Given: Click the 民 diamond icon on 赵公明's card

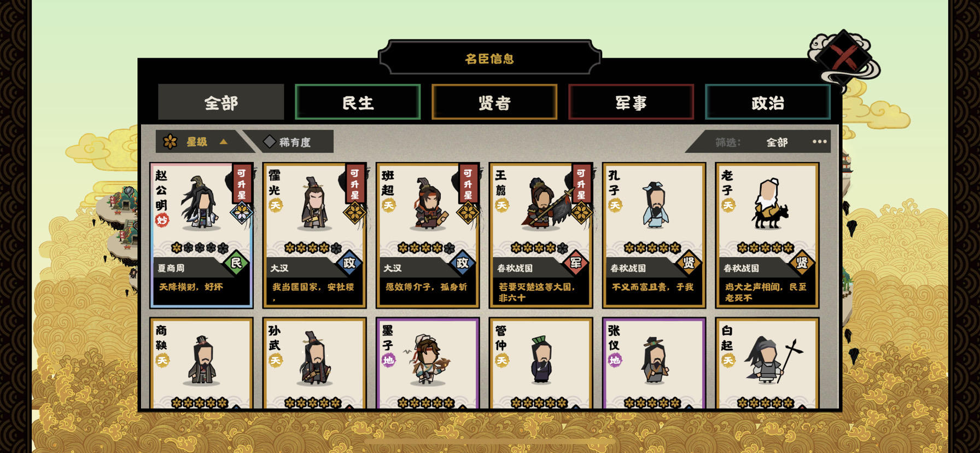Looking at the screenshot, I should pos(236,263).
